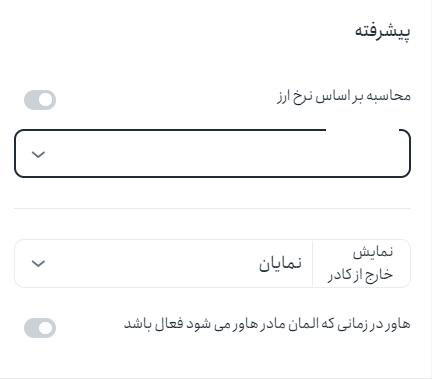Open the empty currency dropdown box

212,153
